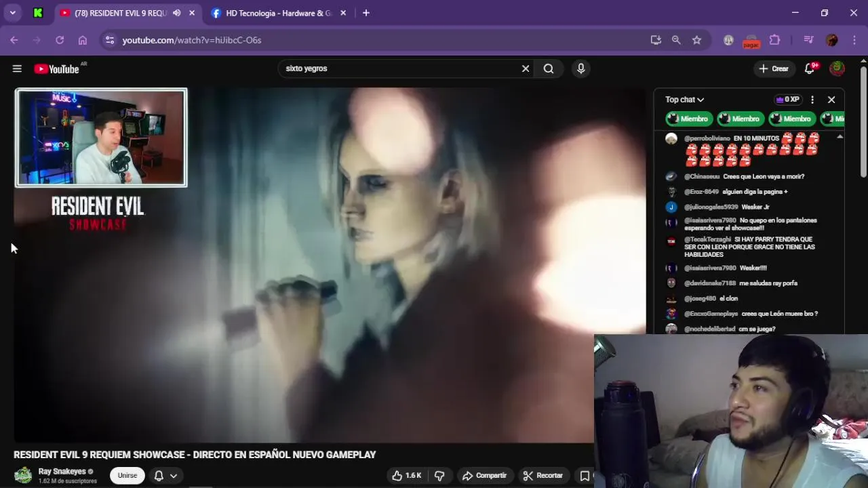Screen dimensions: 868x488
Task: Clear the search box text
Action: [x=526, y=68]
